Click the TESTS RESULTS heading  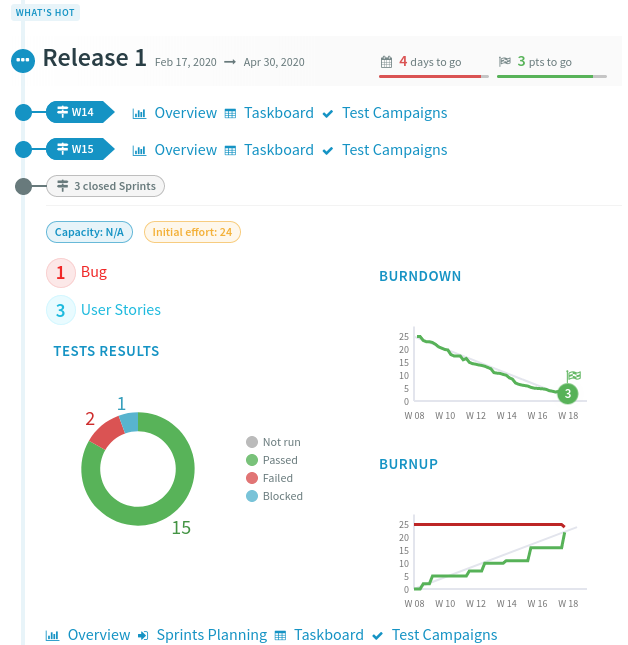point(106,351)
